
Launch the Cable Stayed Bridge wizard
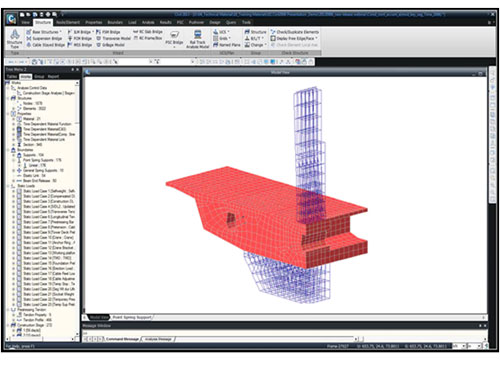[x=45, y=45]
